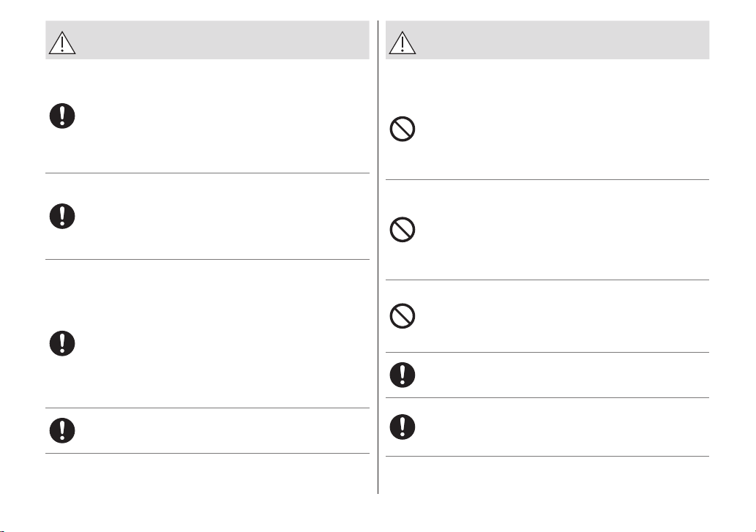Click the warning triangle in the left header
The width and height of the screenshot is (756, 532).
coord(62,42)
